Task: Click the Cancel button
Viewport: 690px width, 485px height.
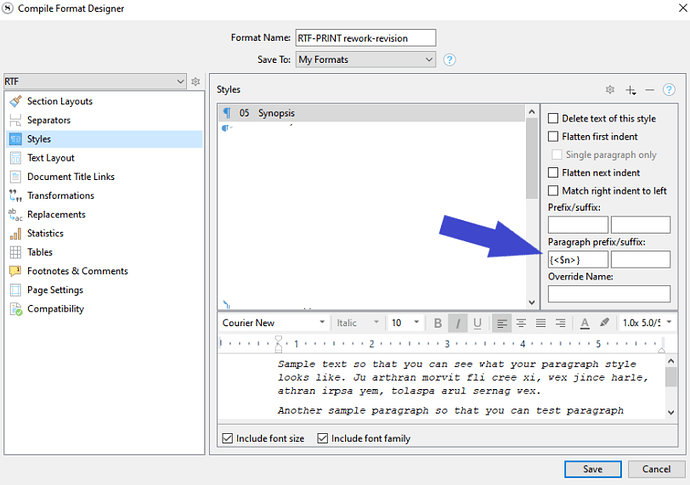Action: point(656,469)
